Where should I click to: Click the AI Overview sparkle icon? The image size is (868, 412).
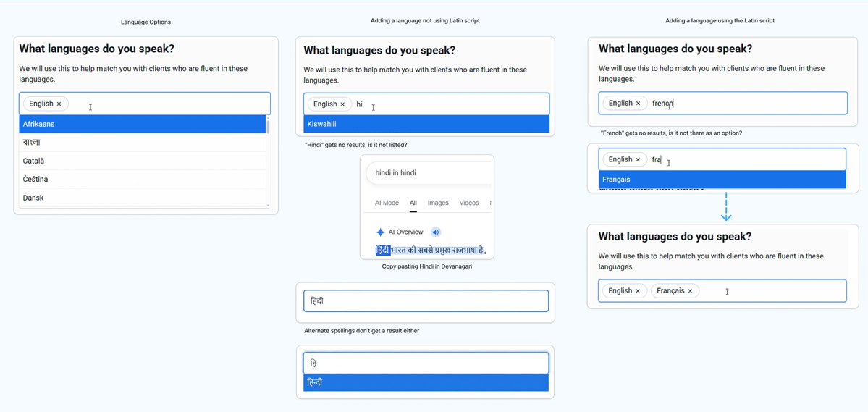coord(380,232)
